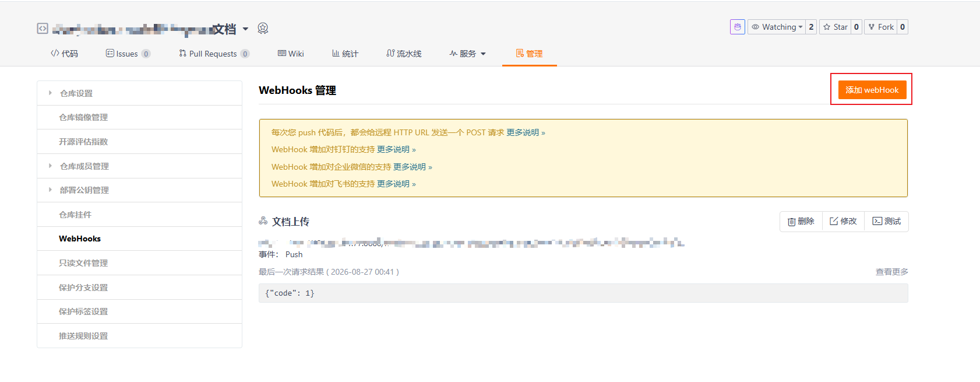Expand the 服务 dropdown menu

[x=467, y=54]
